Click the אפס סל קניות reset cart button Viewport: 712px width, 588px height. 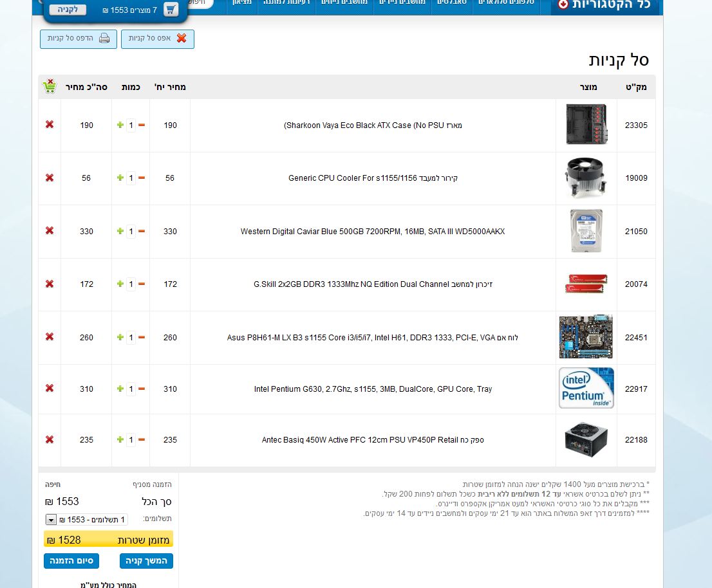point(158,39)
